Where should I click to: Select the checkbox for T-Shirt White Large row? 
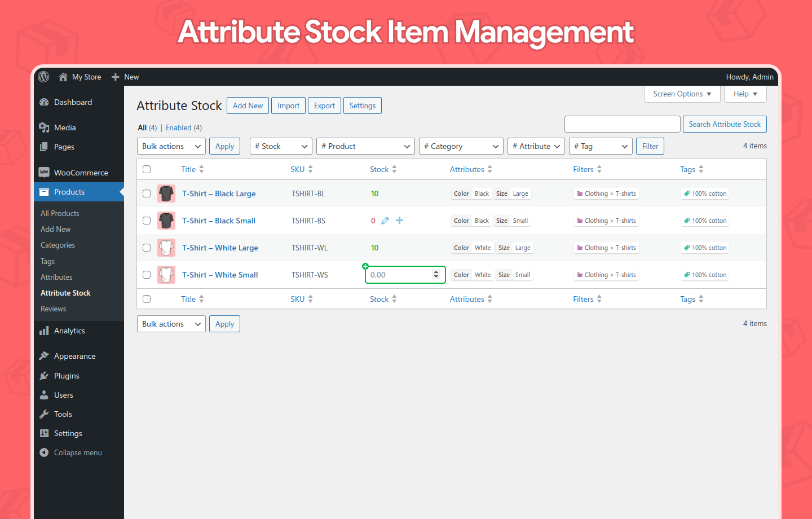click(x=147, y=247)
